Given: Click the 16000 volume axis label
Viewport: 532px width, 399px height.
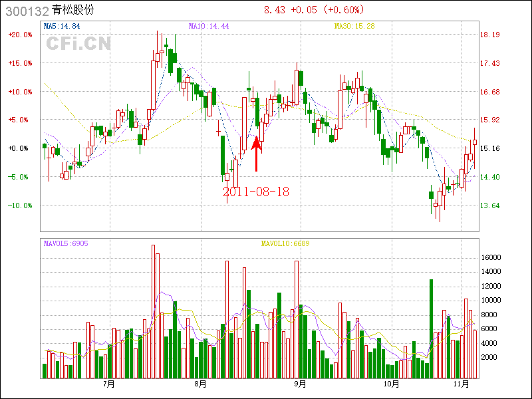Looking at the screenshot, I should 490,257.
